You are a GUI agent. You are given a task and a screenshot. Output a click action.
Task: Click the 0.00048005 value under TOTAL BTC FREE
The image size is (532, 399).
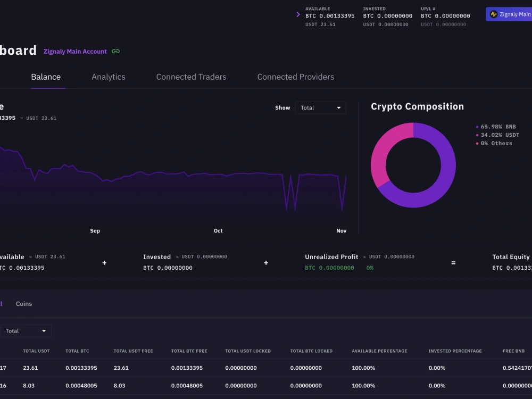pyautogui.click(x=187, y=385)
